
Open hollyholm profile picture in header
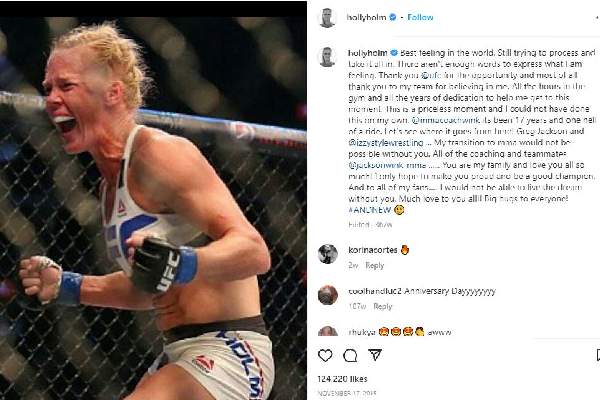pyautogui.click(x=328, y=18)
